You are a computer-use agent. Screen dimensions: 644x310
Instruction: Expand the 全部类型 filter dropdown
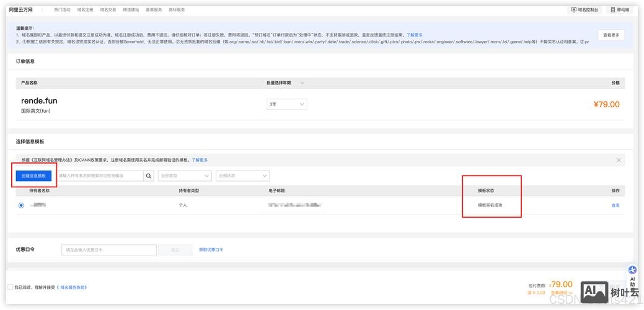pyautogui.click(x=185, y=176)
